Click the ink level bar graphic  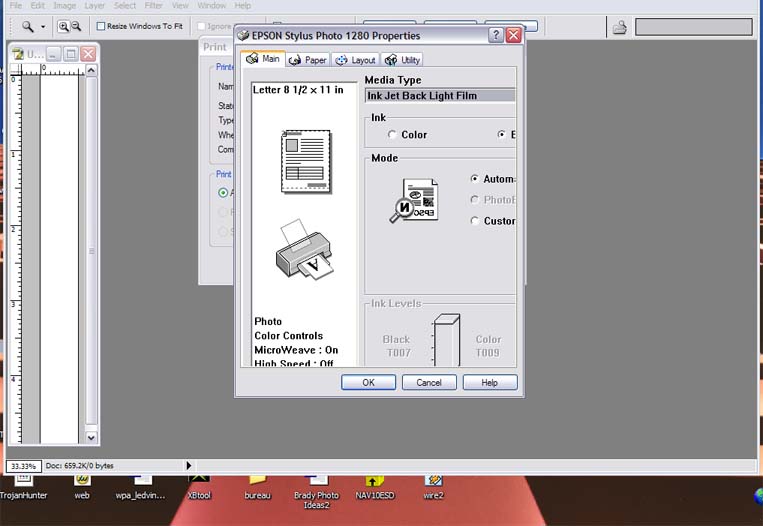coord(446,340)
